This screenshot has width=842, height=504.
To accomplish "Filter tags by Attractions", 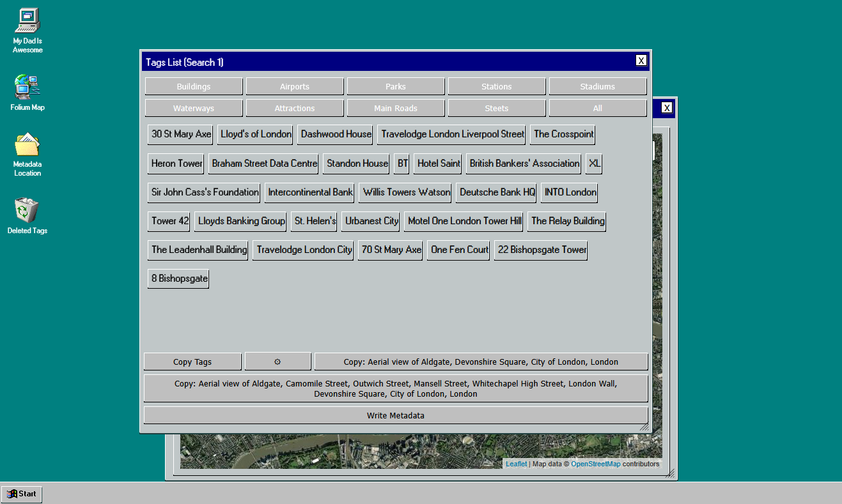I will click(295, 108).
